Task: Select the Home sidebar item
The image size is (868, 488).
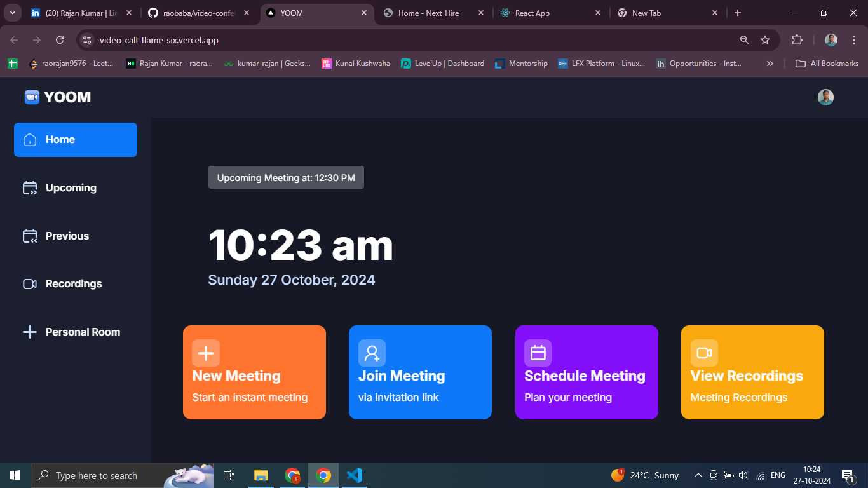Action: coord(75,140)
